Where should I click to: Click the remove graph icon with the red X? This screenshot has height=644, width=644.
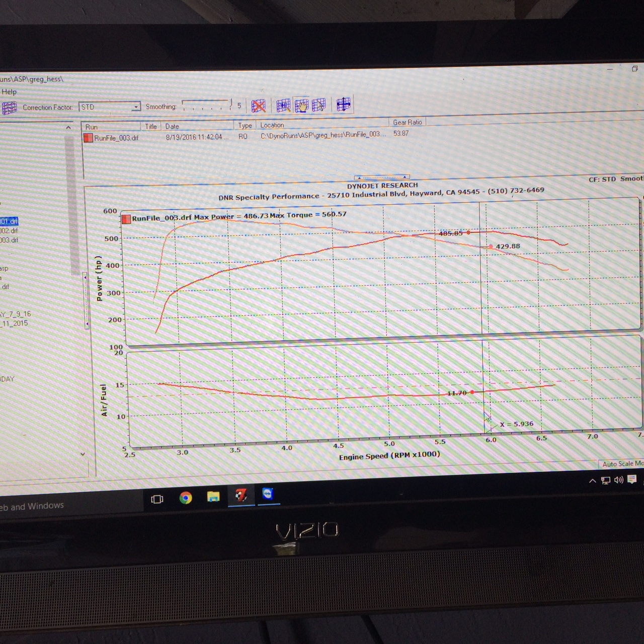(258, 106)
